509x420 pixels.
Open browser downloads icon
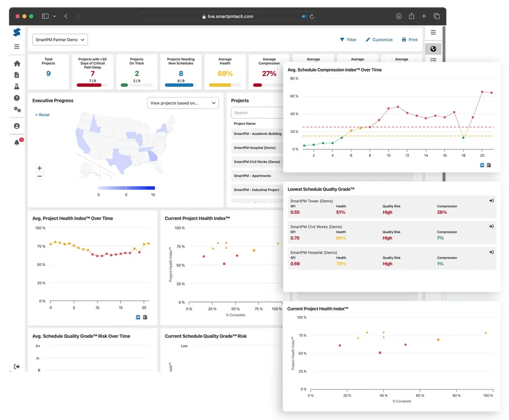tap(399, 16)
